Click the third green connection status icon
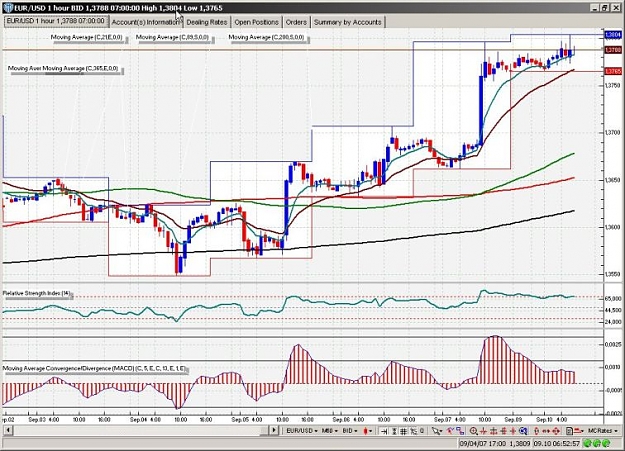Image resolution: width=625 pixels, height=451 pixels. (x=606, y=443)
